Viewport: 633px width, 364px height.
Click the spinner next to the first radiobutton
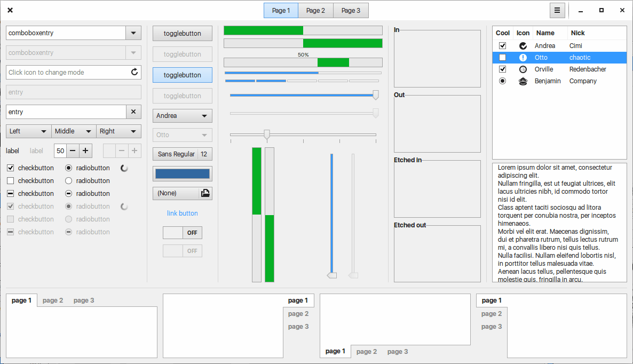124,168
